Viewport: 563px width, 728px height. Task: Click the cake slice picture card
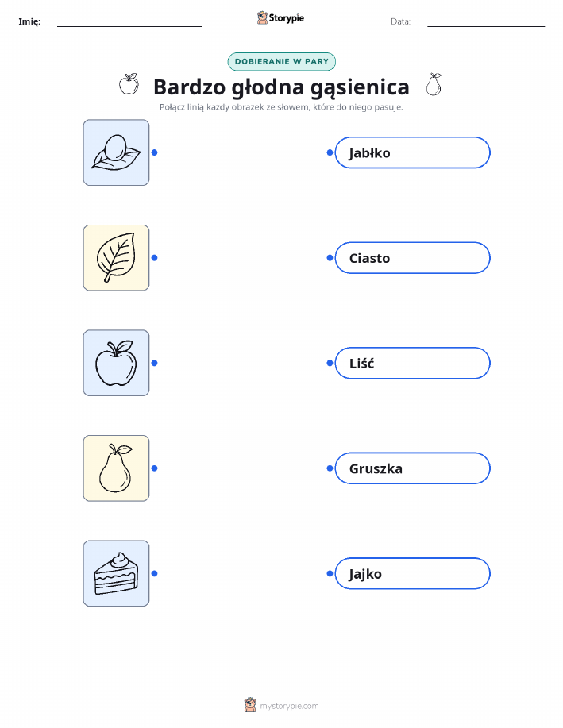116,573
